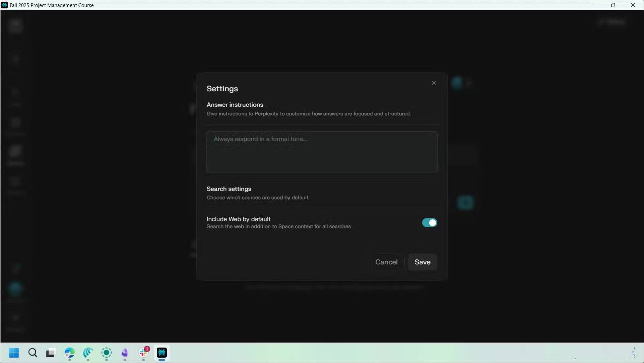
Task: Open Obsidian purple crystal taskbar icon
Action: (125, 353)
